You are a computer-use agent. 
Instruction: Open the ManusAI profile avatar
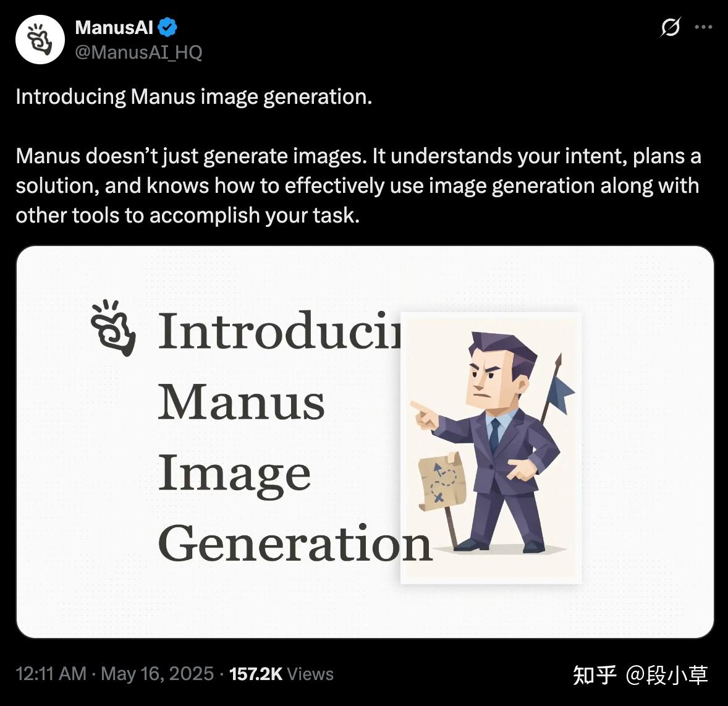[x=40, y=40]
